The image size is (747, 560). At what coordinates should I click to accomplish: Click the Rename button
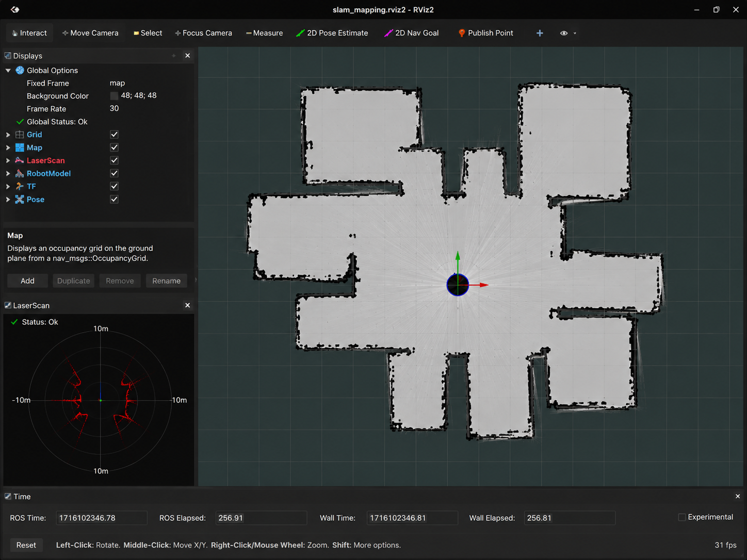166,281
